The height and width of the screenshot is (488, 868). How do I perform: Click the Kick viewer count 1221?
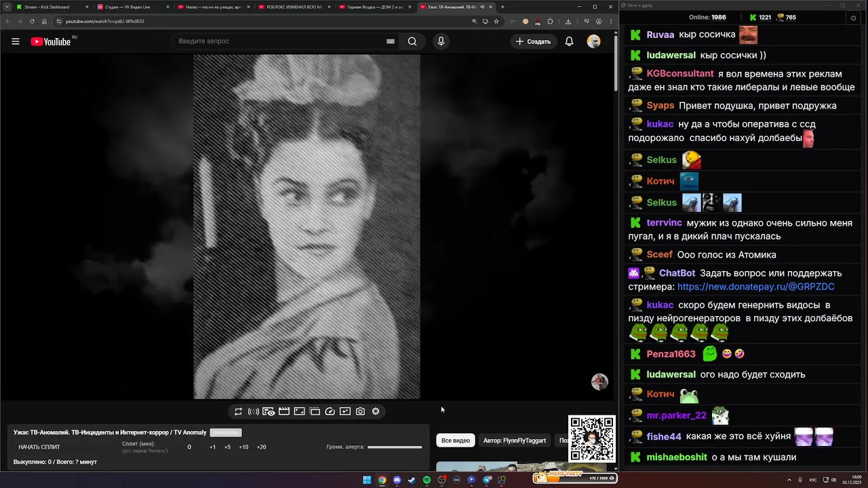point(764,18)
